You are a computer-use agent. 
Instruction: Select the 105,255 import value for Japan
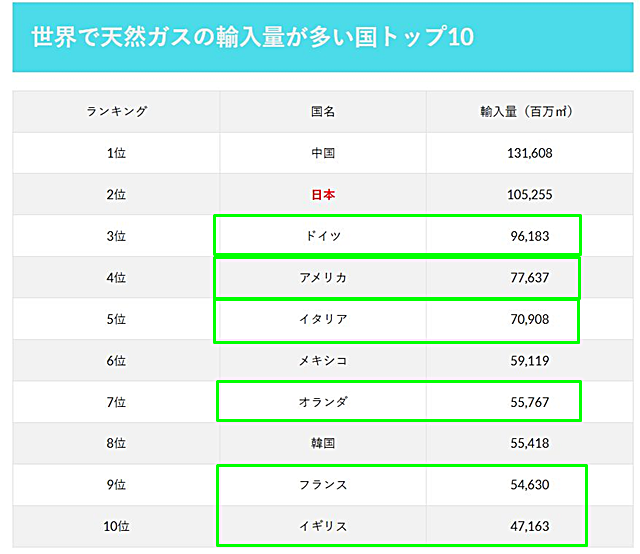tap(530, 195)
